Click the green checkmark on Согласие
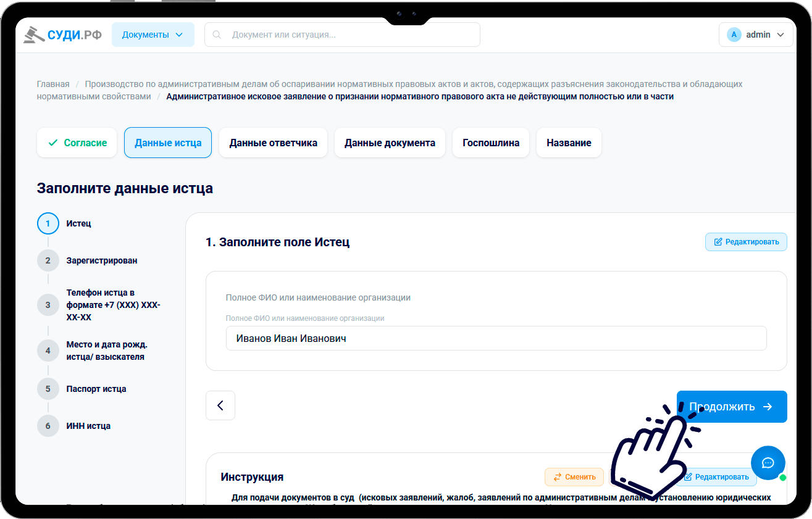812x519 pixels. (x=54, y=142)
